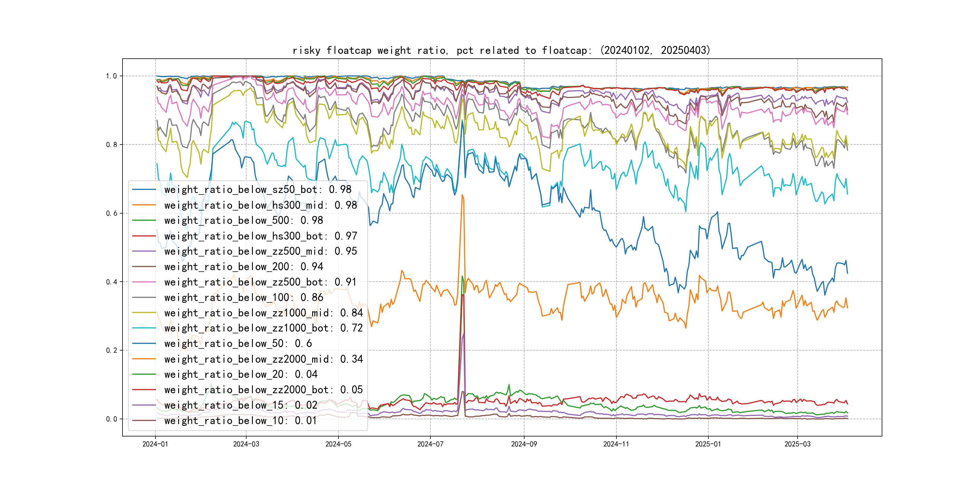This screenshot has height=490, width=980.
Task: Click legend label weight_ratio_below_10
Action: point(240,420)
